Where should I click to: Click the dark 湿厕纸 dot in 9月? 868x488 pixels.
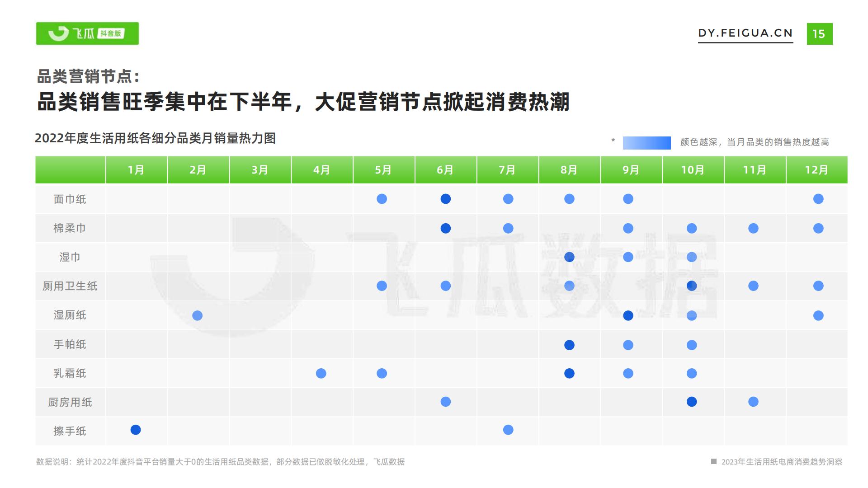click(x=628, y=315)
